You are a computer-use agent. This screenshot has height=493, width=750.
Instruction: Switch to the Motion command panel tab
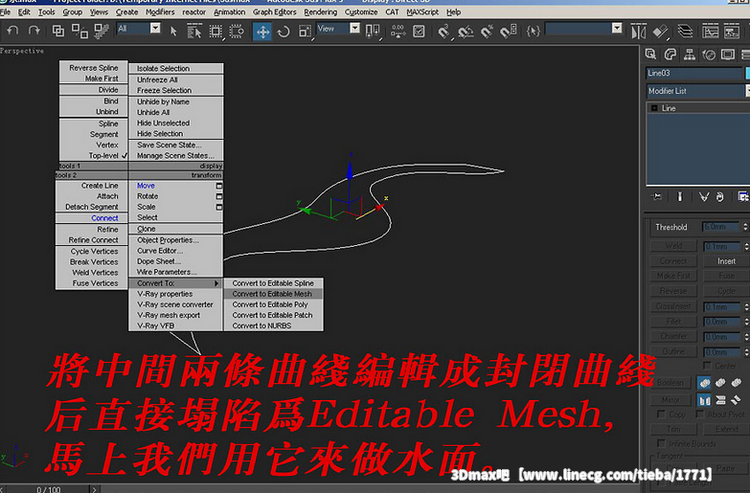coord(709,55)
